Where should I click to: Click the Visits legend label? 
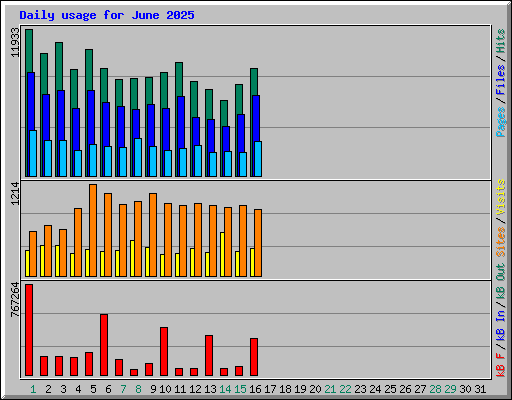point(500,197)
